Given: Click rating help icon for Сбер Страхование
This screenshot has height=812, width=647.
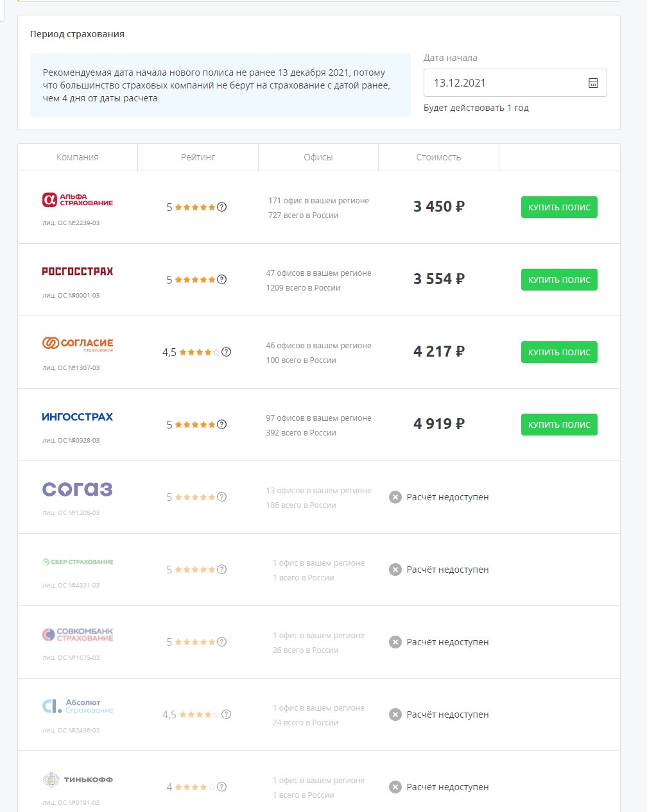Looking at the screenshot, I should [x=221, y=570].
